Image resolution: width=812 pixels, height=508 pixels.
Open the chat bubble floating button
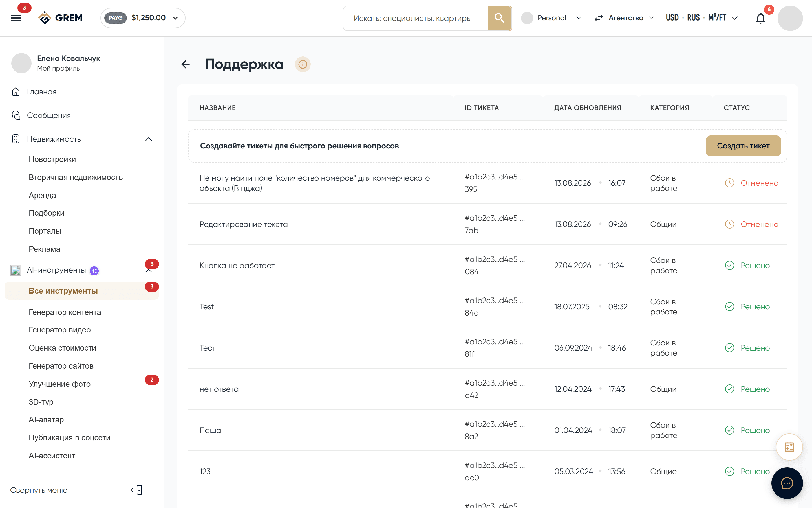click(x=787, y=483)
